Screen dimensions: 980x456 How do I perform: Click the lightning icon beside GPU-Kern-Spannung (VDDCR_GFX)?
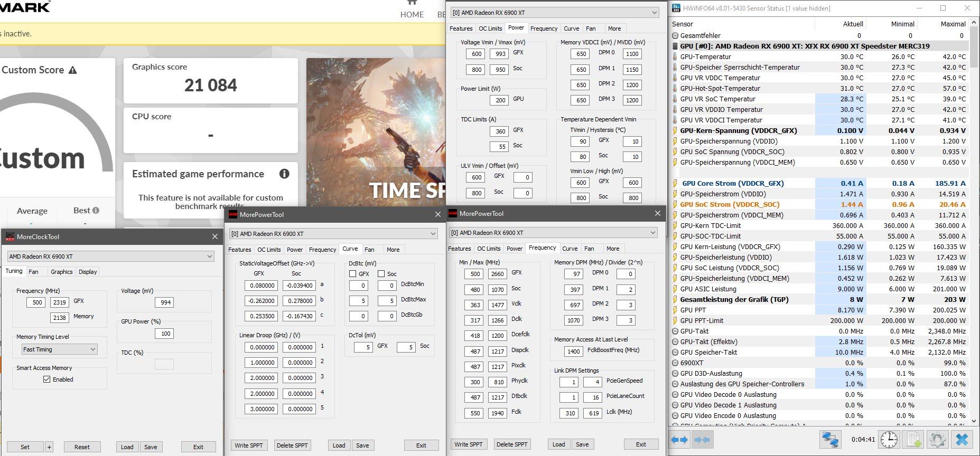[675, 130]
